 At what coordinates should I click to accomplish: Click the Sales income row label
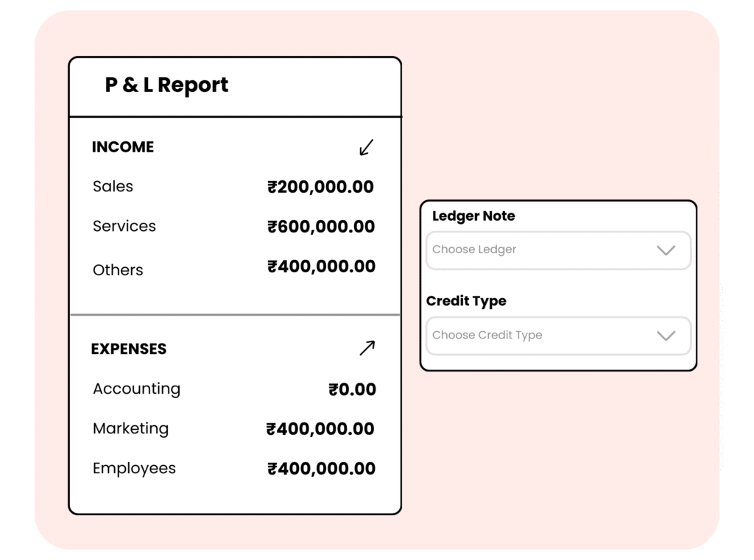click(x=113, y=187)
